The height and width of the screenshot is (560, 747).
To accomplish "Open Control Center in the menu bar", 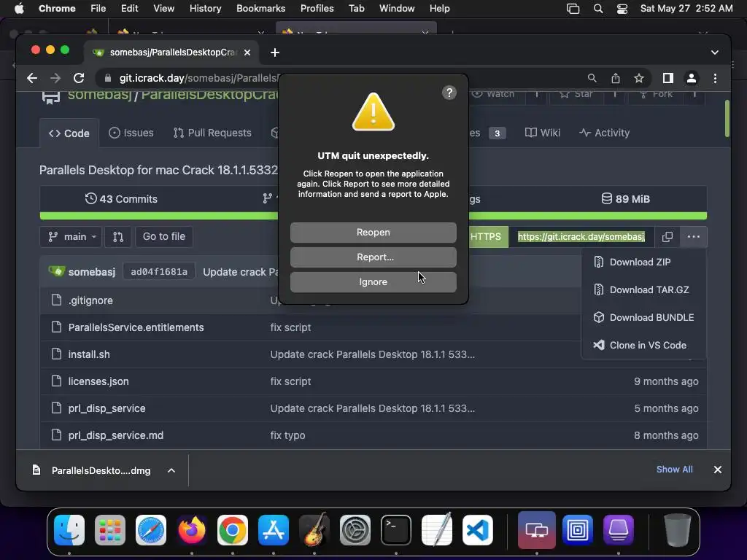I will click(622, 9).
